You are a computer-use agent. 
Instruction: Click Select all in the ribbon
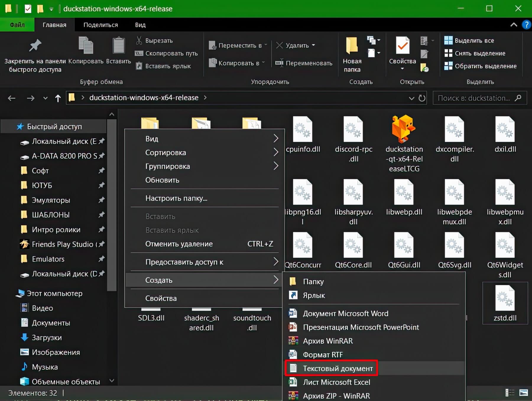click(x=469, y=40)
